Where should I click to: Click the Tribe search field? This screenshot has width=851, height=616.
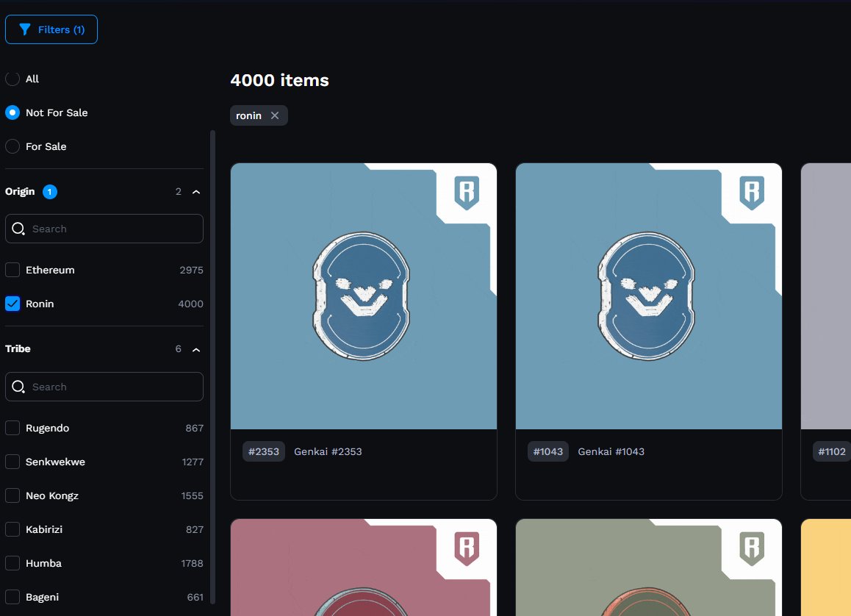[x=104, y=387]
